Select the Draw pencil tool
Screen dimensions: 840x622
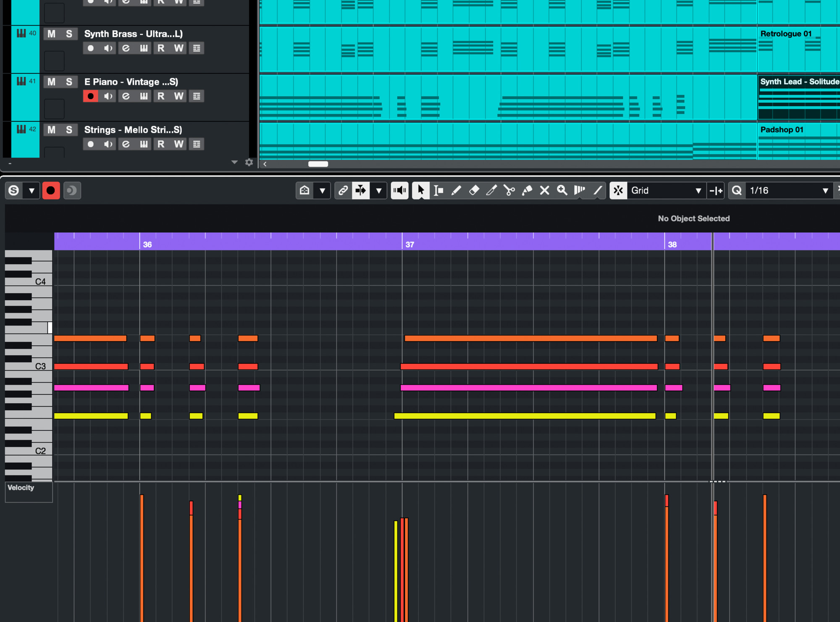[x=456, y=191]
